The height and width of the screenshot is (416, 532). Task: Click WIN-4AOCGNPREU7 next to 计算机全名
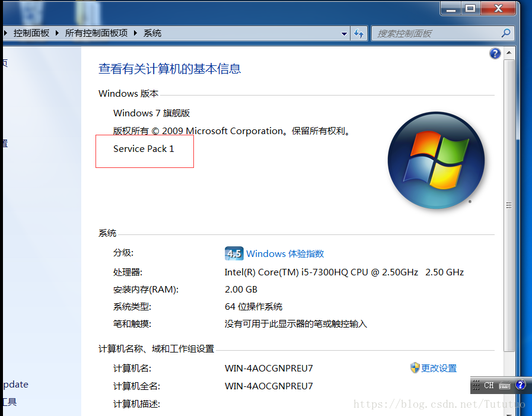[269, 386]
